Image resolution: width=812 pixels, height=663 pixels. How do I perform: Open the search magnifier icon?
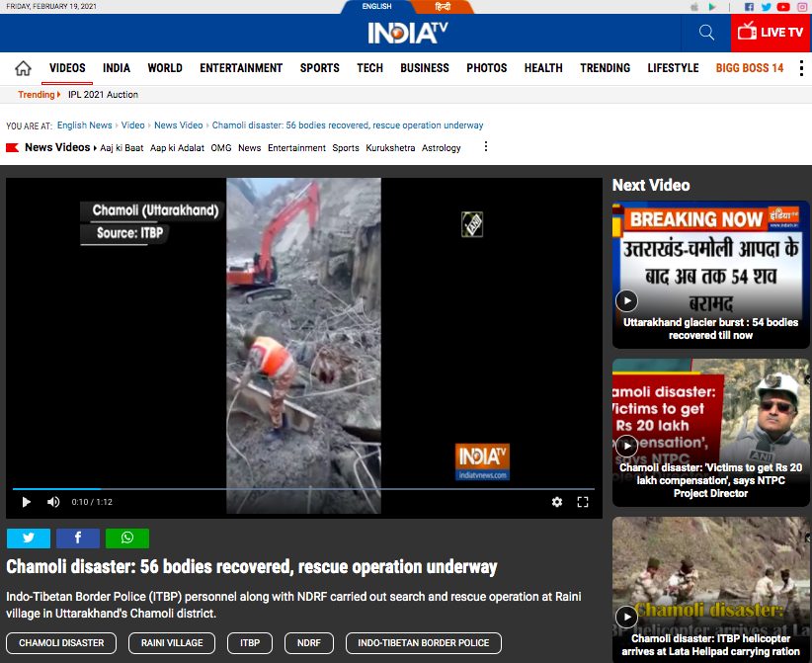click(x=706, y=33)
